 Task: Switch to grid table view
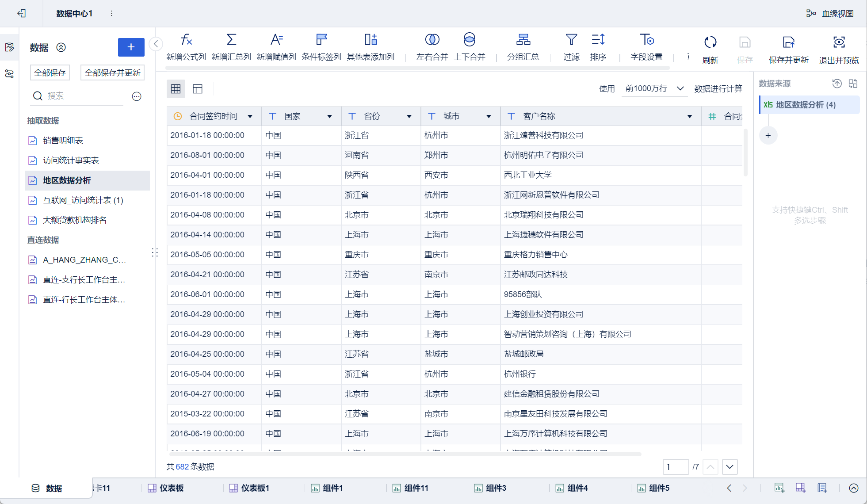click(176, 89)
